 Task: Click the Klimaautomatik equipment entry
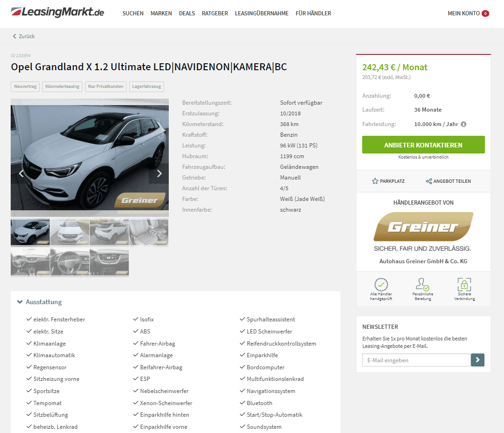(x=54, y=355)
